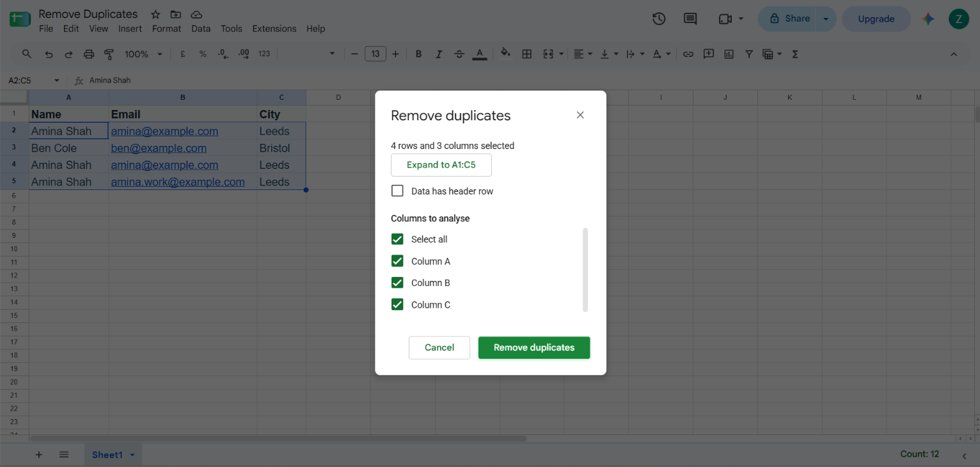The width and height of the screenshot is (980, 467).
Task: Toggle bold formatting
Action: (x=418, y=54)
